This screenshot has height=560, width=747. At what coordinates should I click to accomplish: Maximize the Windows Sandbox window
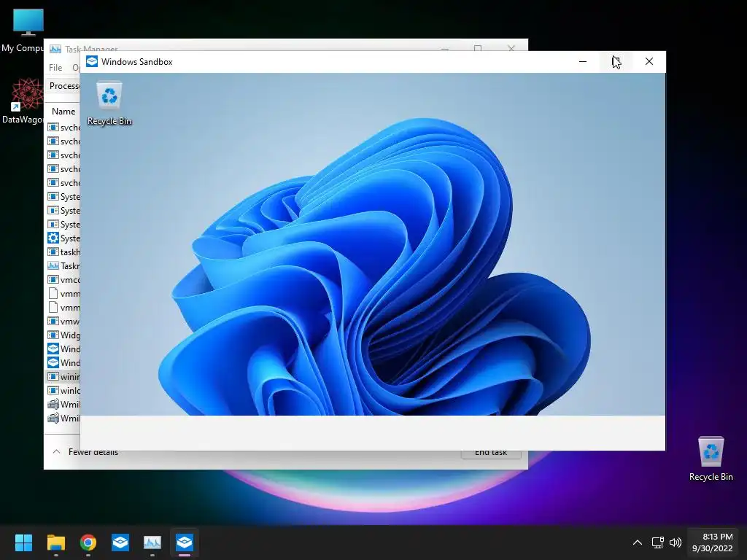pyautogui.click(x=616, y=61)
